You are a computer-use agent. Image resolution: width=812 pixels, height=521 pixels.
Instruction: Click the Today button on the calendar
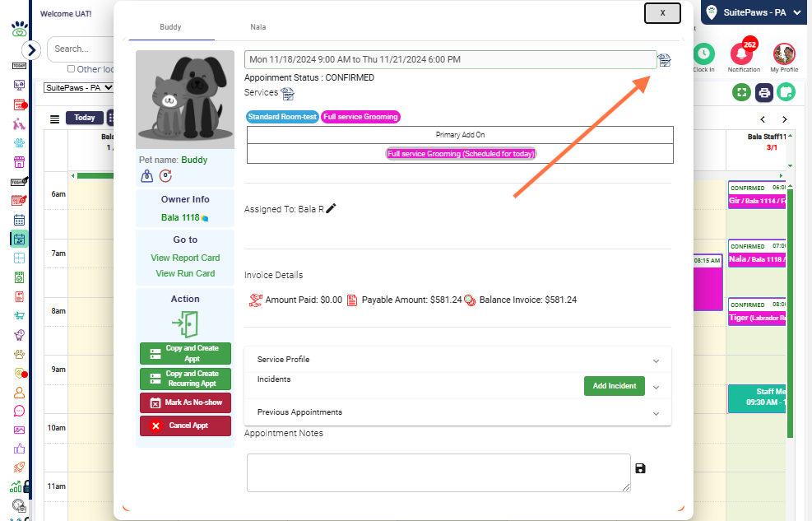tap(85, 118)
